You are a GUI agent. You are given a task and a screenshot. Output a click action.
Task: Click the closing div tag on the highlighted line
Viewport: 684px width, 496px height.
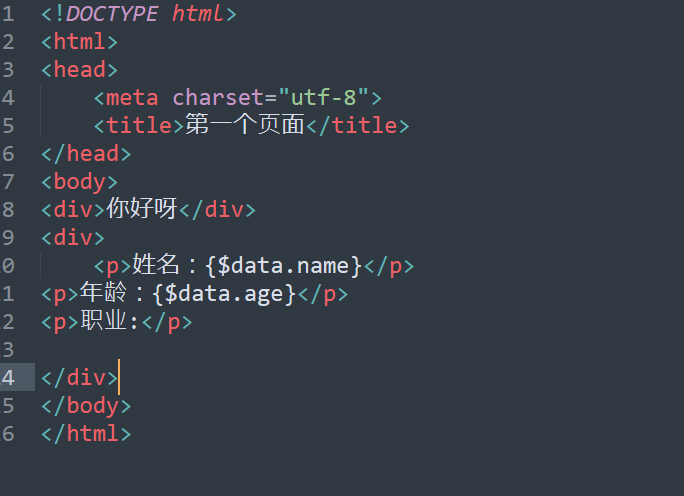[79, 377]
